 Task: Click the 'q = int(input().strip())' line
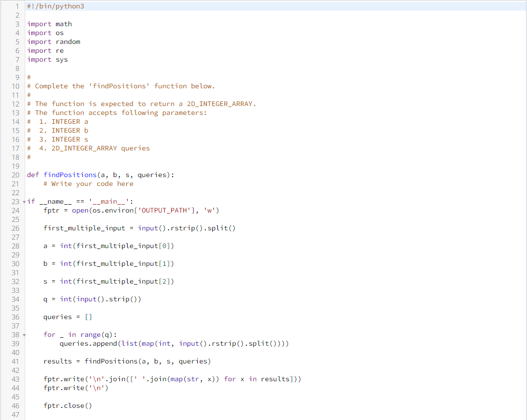[x=92, y=299]
